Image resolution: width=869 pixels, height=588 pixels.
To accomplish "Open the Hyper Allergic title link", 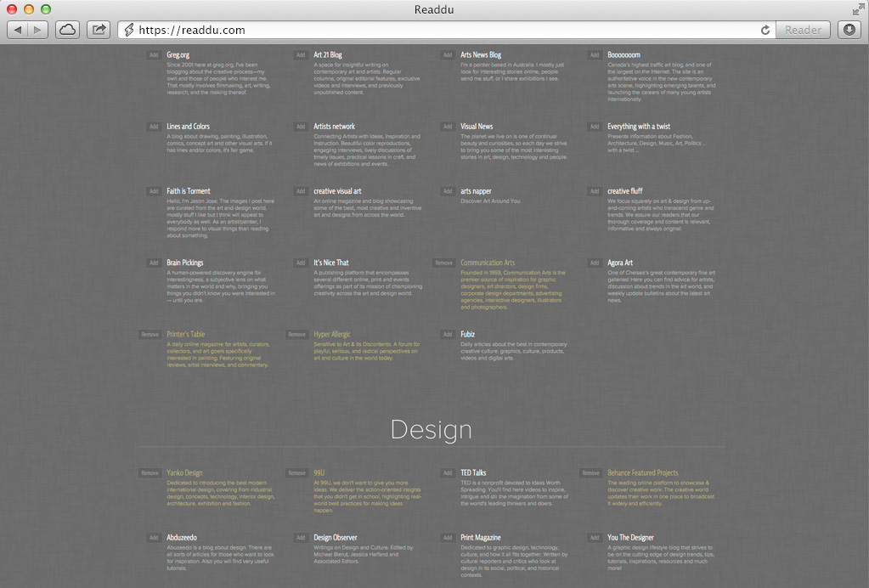I will [x=332, y=334].
